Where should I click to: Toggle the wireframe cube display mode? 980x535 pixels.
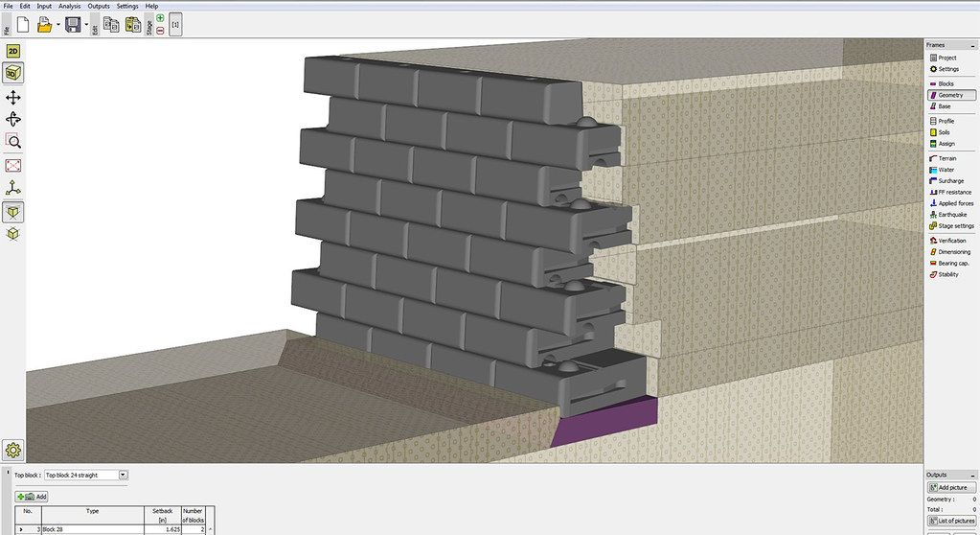[12, 234]
